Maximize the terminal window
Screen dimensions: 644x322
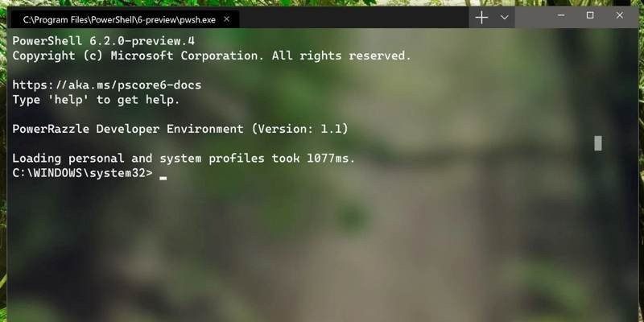click(590, 15)
